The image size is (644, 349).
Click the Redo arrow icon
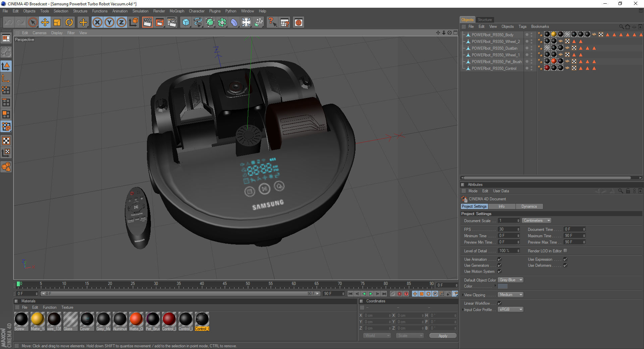[20, 22]
